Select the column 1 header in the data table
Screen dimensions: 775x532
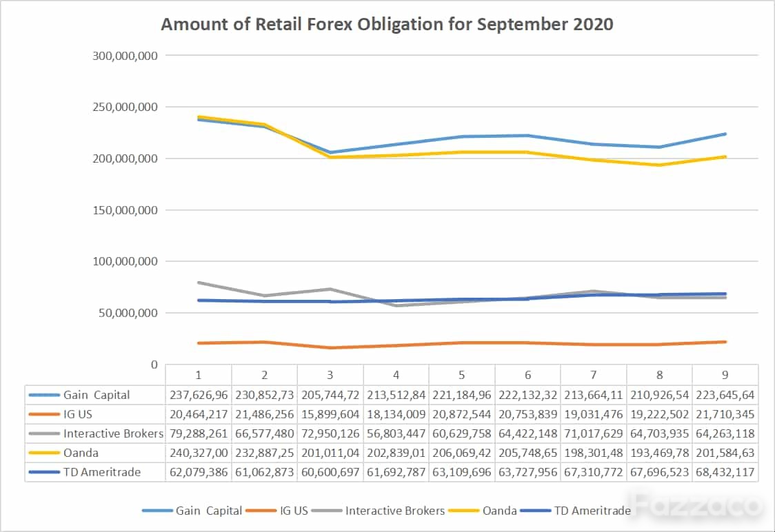pos(198,376)
